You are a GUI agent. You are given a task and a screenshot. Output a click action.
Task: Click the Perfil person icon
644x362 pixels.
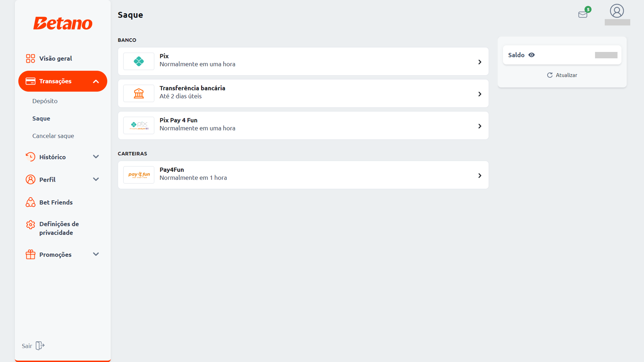coord(31,179)
